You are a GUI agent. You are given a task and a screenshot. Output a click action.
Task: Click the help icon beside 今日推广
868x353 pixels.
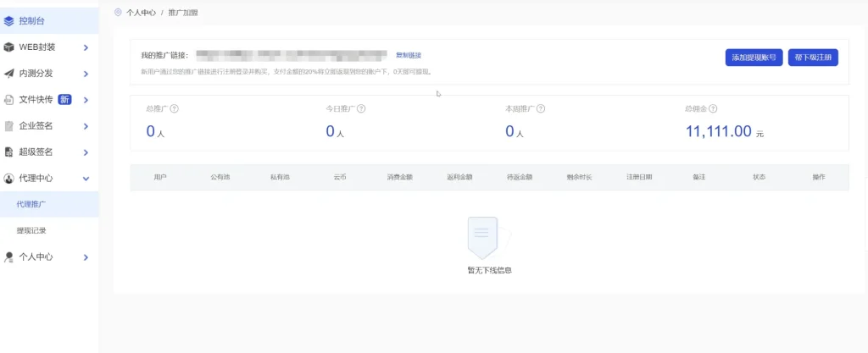click(361, 109)
